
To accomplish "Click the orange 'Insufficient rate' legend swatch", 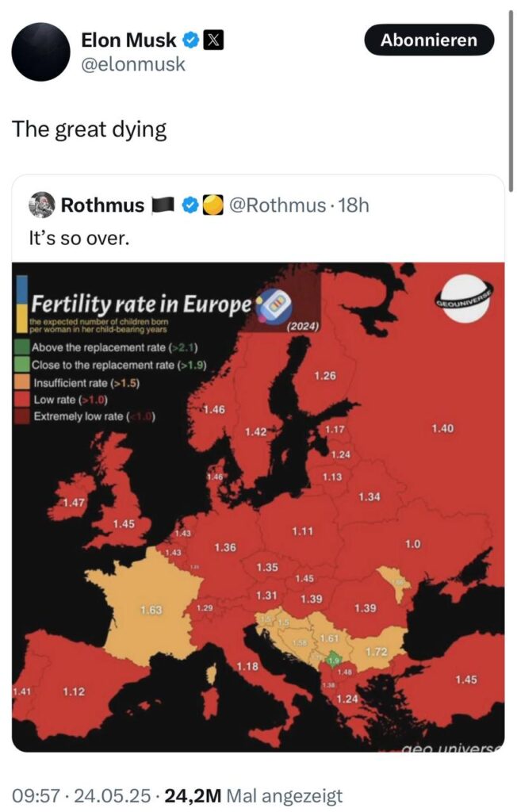I will click(23, 382).
